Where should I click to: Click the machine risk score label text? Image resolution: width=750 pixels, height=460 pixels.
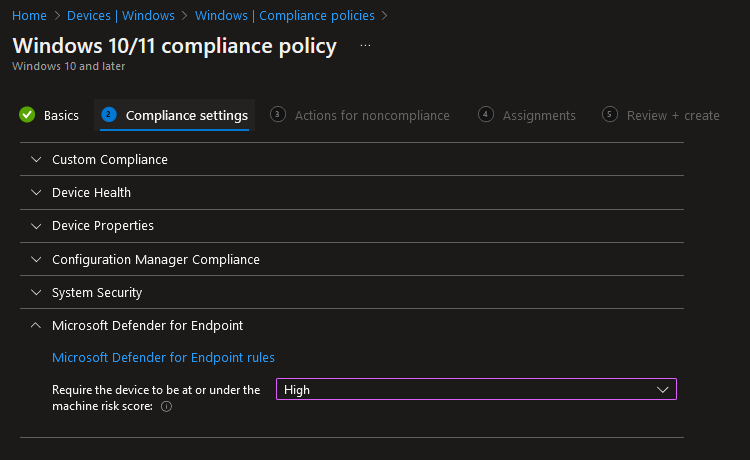coord(156,398)
